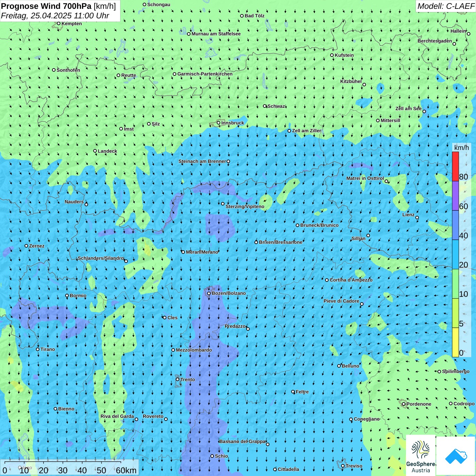476x476 pixels.
Task: Select the Cortina d'Ampezzo marker circle
Action: [x=327, y=280]
